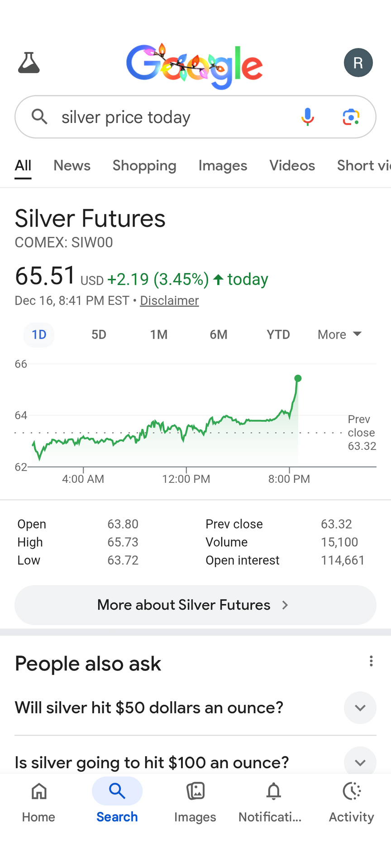The width and height of the screenshot is (391, 868).
Task: Open Google Lens camera search
Action: [x=351, y=117]
